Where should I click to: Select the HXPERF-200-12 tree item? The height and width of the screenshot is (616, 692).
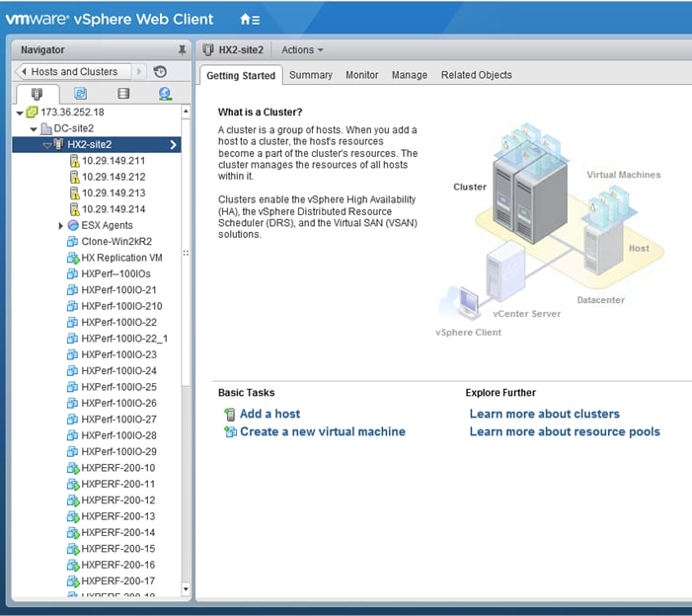[117, 500]
